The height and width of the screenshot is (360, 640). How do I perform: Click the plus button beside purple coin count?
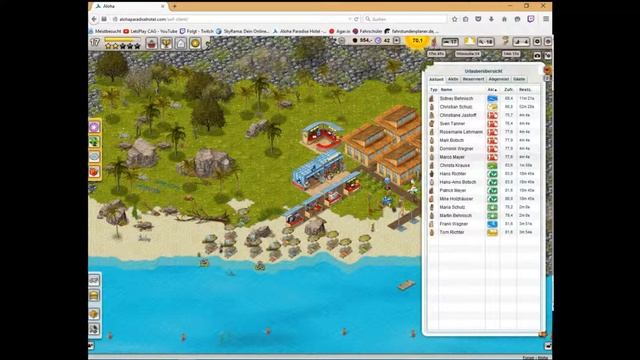pyautogui.click(x=396, y=40)
